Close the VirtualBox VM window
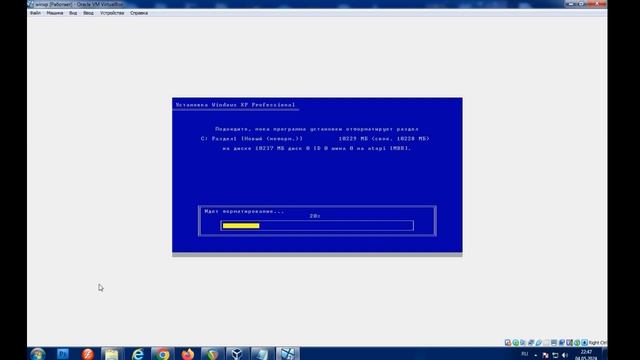 [x=597, y=4]
